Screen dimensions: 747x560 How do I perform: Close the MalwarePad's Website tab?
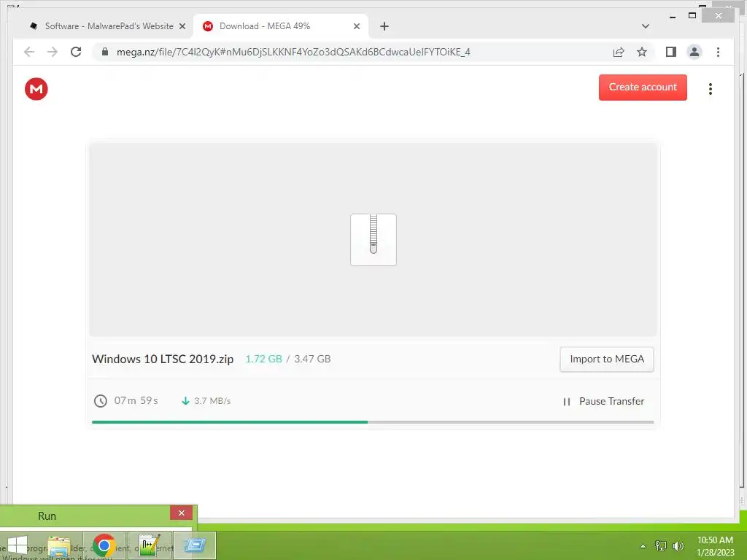[182, 26]
